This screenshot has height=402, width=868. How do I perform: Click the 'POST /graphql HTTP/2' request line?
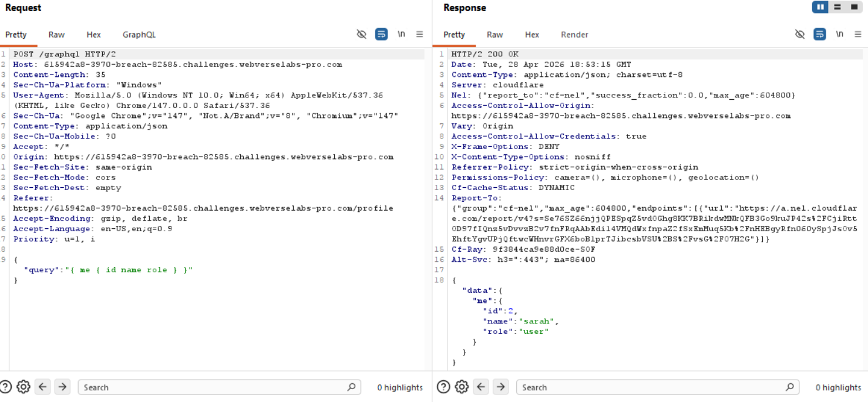65,54
